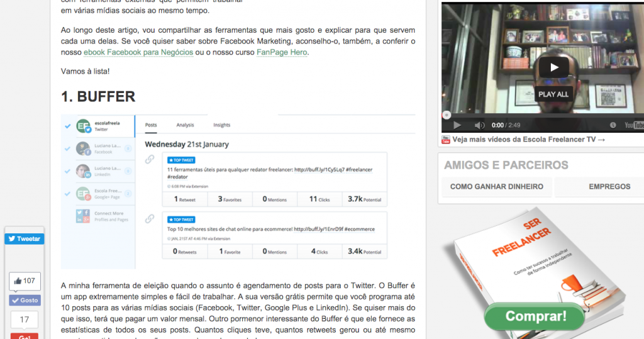The width and height of the screenshot is (644, 339).
Task: Click the second TOP TWEET badge
Action: tap(181, 220)
